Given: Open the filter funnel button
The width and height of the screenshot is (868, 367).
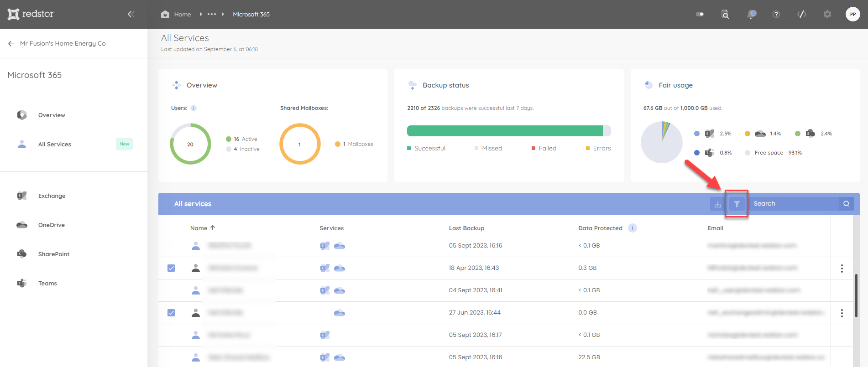Looking at the screenshot, I should 737,204.
